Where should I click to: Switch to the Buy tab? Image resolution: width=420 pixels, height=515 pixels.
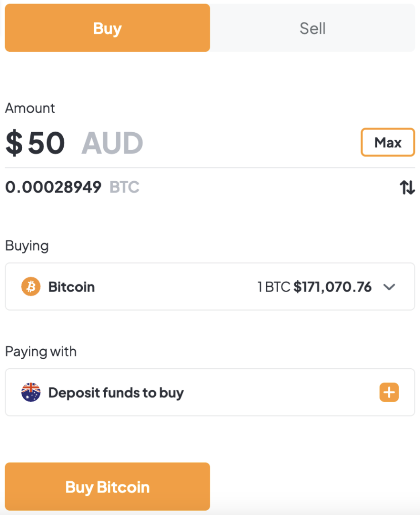pyautogui.click(x=107, y=28)
